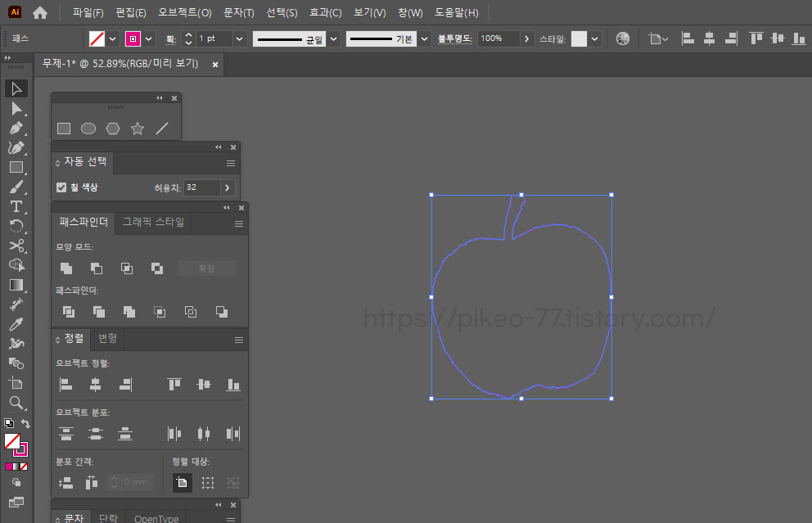Select the Curvature tool

coord(16,147)
